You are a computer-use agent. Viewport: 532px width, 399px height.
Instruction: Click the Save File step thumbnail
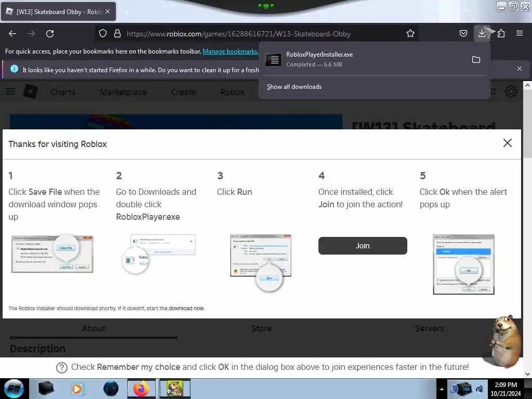(x=52, y=254)
